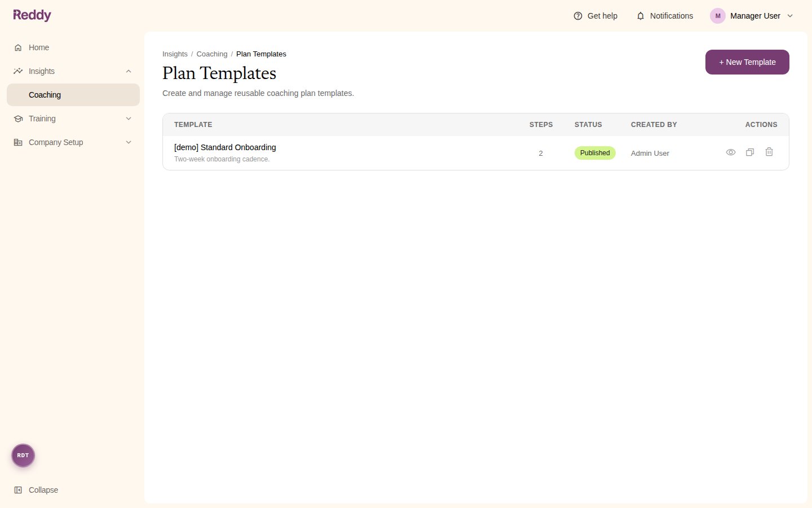The width and height of the screenshot is (812, 508).
Task: Open the Manager User dropdown arrow
Action: coord(790,16)
